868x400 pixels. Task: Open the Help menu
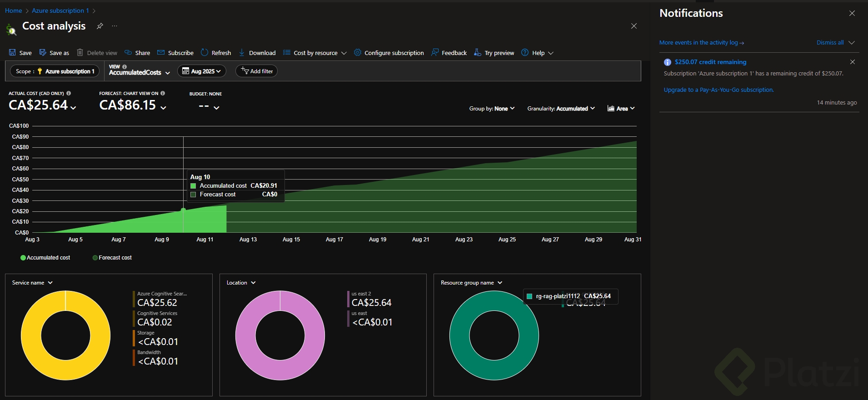(x=538, y=53)
